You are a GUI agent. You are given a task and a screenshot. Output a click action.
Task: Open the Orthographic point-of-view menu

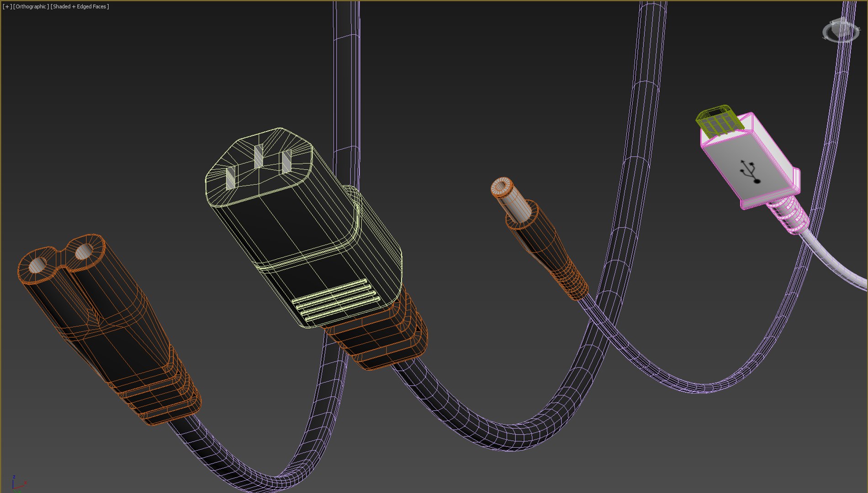[x=31, y=6]
